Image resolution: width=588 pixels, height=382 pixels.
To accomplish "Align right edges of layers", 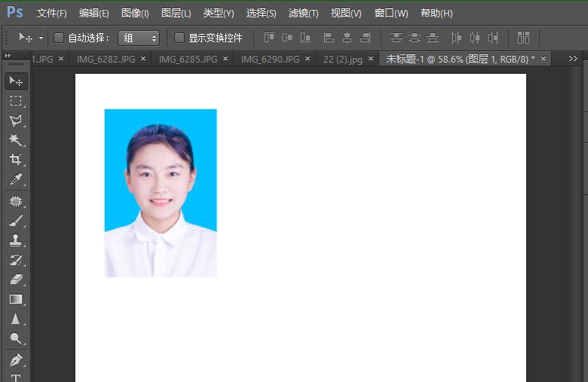I will point(366,38).
